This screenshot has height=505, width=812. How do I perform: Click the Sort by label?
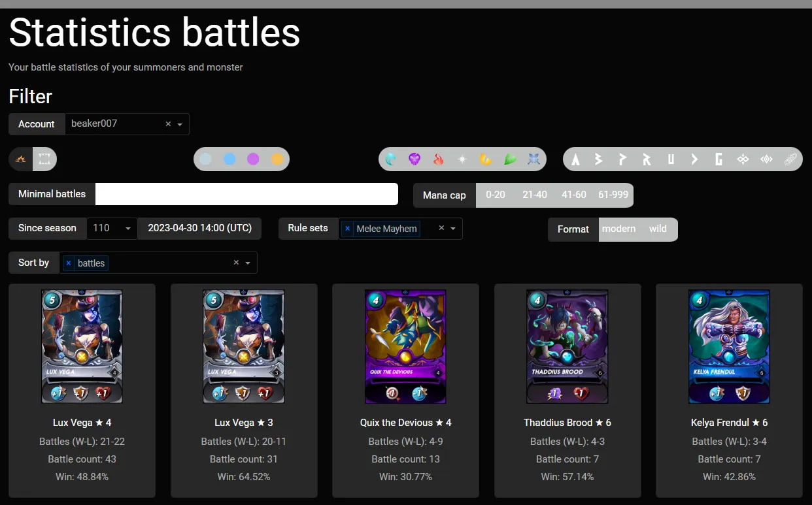click(33, 263)
